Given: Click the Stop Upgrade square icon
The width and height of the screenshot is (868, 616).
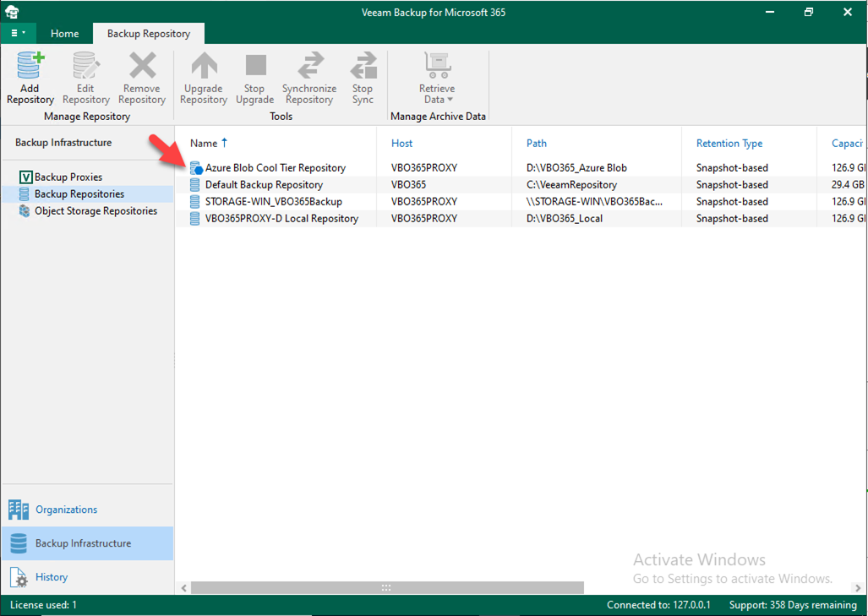Looking at the screenshot, I should click(255, 65).
